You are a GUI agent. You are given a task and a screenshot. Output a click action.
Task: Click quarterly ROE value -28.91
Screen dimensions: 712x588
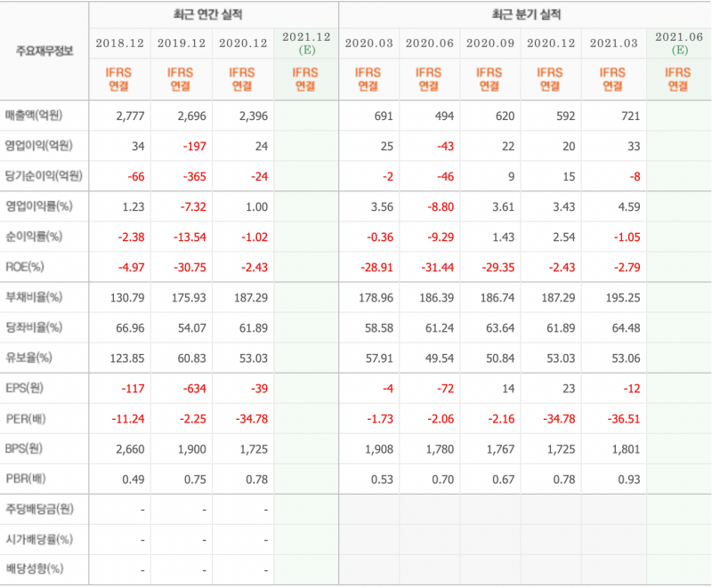pos(376,267)
